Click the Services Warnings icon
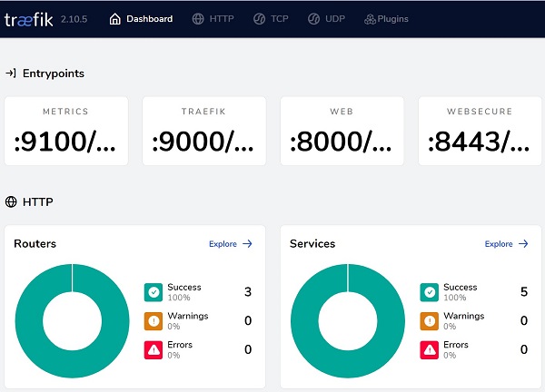Image resolution: width=545 pixels, height=392 pixels. [x=430, y=321]
